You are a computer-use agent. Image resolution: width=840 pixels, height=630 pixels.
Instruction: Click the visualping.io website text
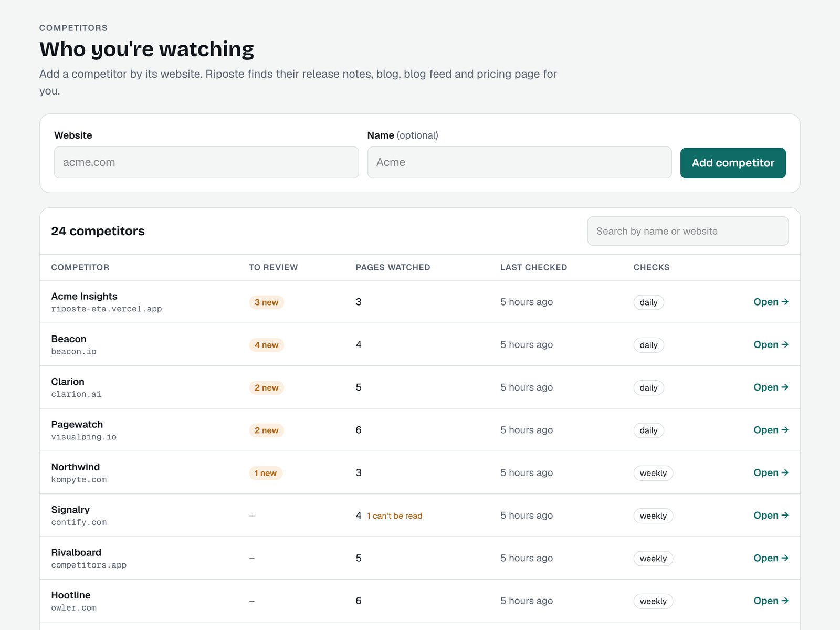(x=84, y=437)
